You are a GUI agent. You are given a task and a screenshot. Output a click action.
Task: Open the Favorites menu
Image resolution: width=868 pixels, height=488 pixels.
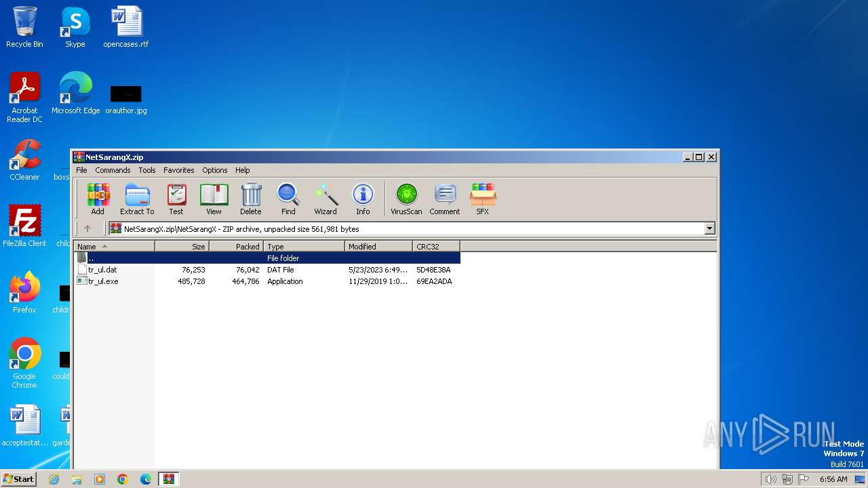pyautogui.click(x=179, y=170)
